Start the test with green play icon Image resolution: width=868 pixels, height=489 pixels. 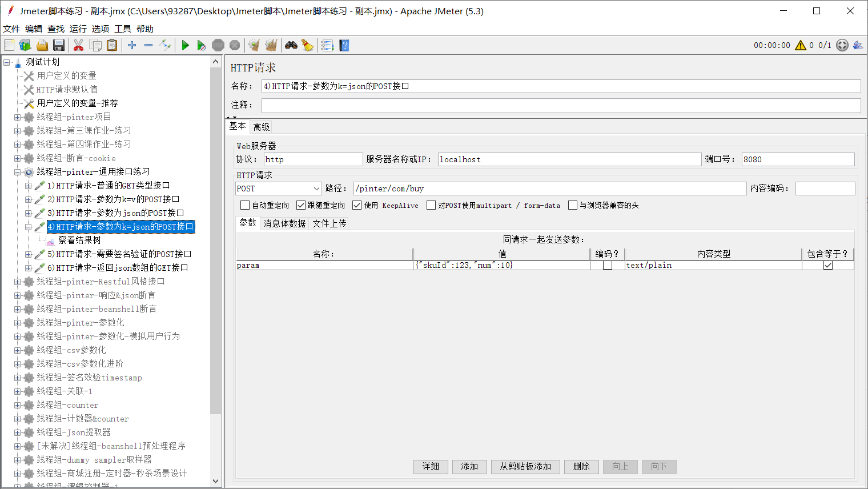coord(185,45)
